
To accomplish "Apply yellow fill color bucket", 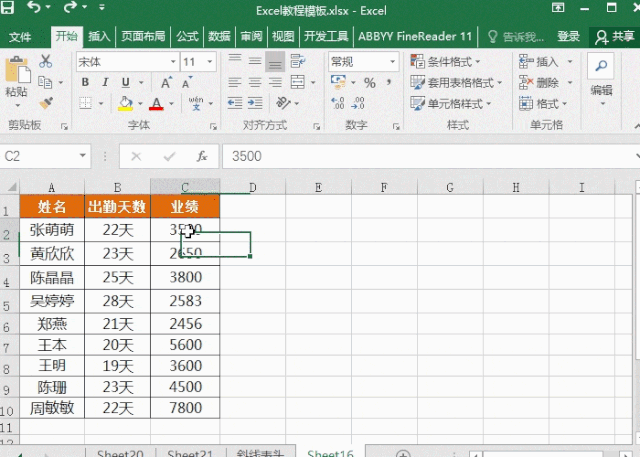I will click(x=125, y=103).
